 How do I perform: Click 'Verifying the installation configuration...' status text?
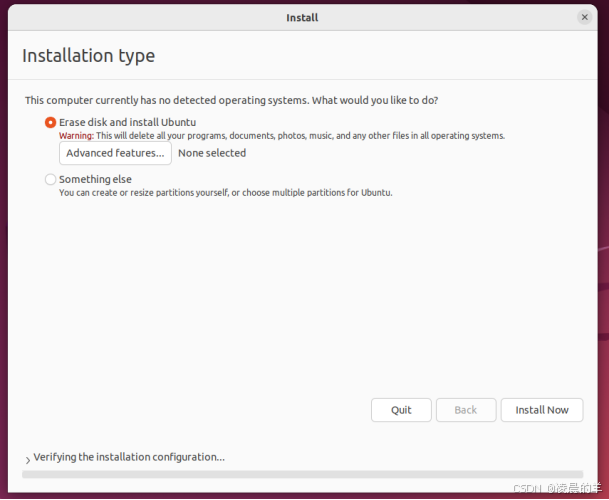129,457
